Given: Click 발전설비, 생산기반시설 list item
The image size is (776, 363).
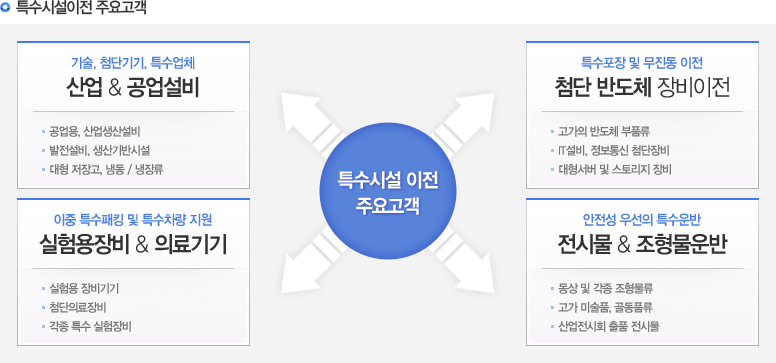Looking at the screenshot, I should [99, 151].
